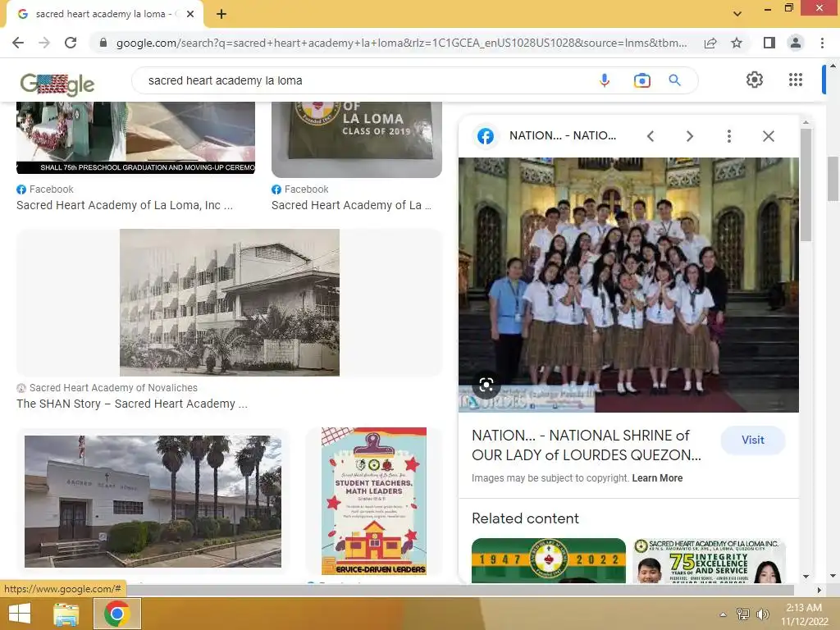Open preschool graduation ceremony image

click(x=135, y=138)
